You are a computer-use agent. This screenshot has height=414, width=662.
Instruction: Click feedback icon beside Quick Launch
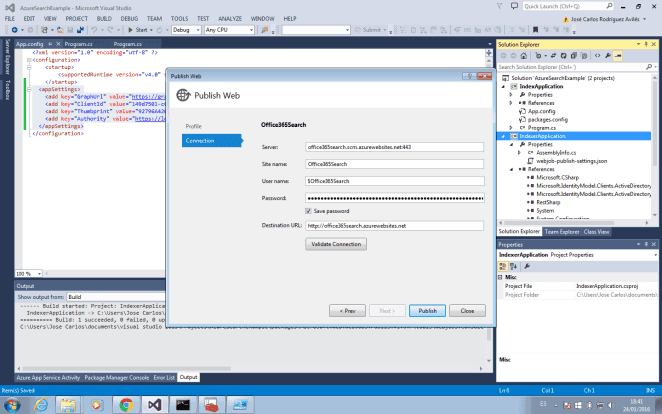point(514,6)
